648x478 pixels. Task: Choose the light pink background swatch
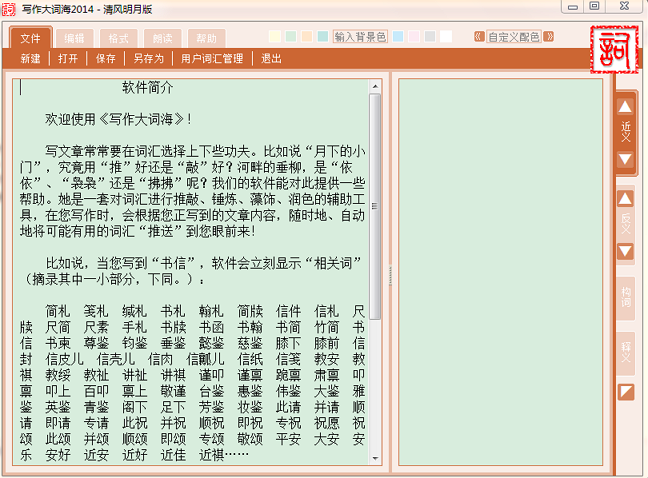click(414, 36)
